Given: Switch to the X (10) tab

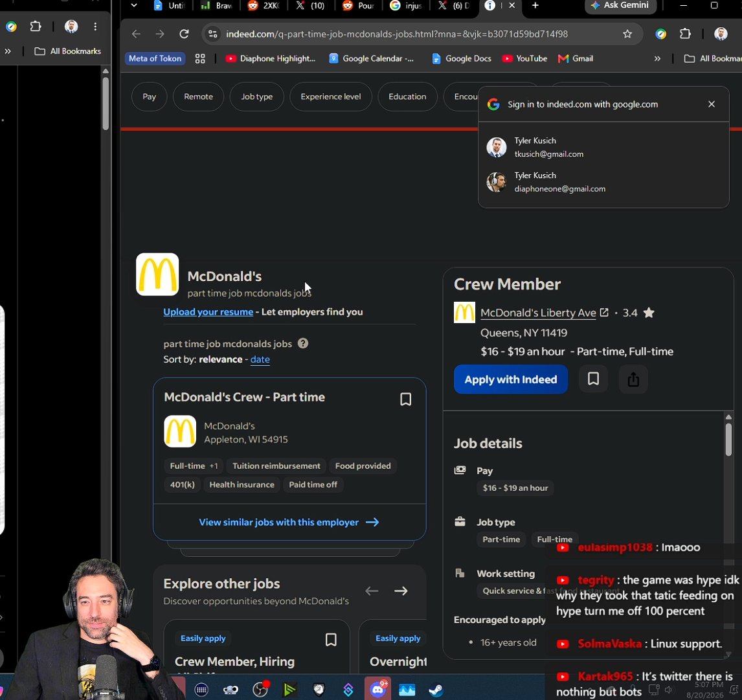Looking at the screenshot, I should [x=310, y=6].
